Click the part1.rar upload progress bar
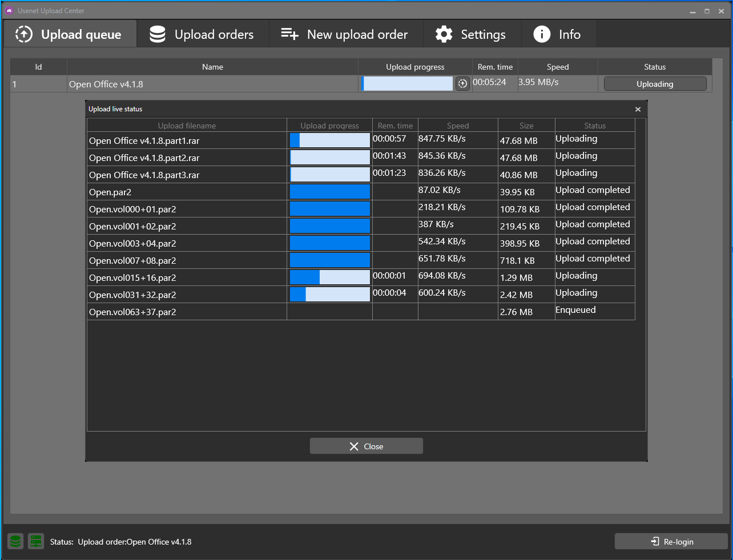 pos(329,139)
